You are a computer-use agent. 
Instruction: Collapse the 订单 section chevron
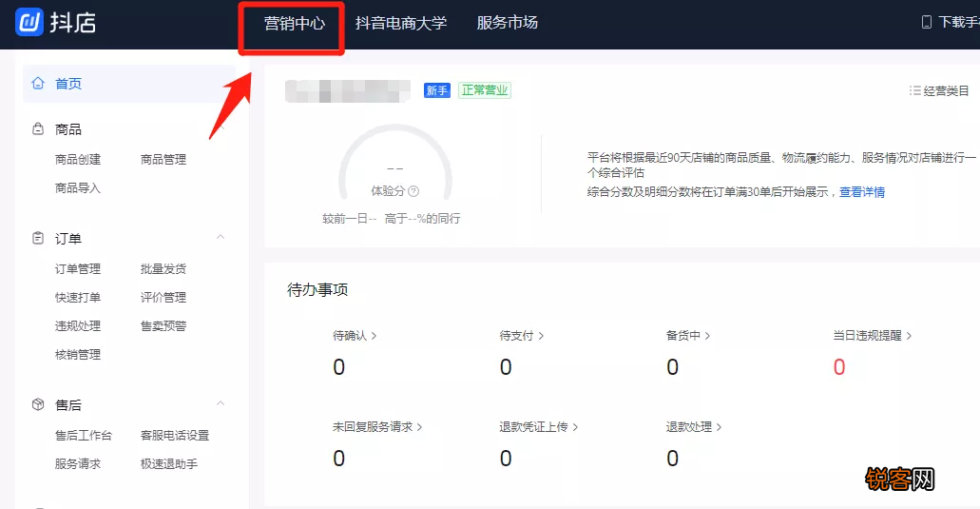click(221, 237)
